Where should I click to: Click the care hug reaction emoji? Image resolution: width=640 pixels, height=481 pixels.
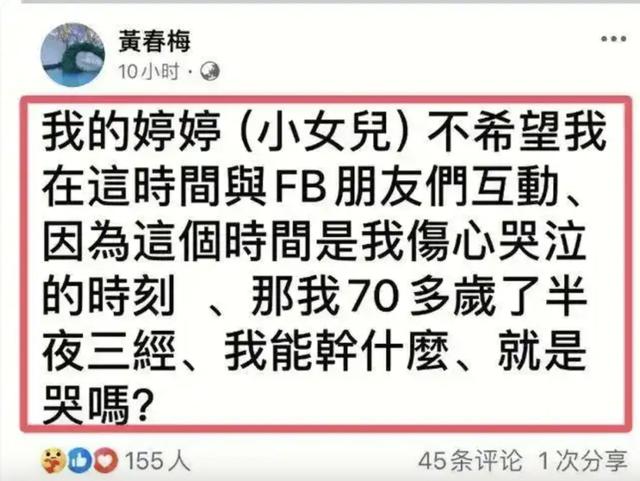tap(53, 461)
